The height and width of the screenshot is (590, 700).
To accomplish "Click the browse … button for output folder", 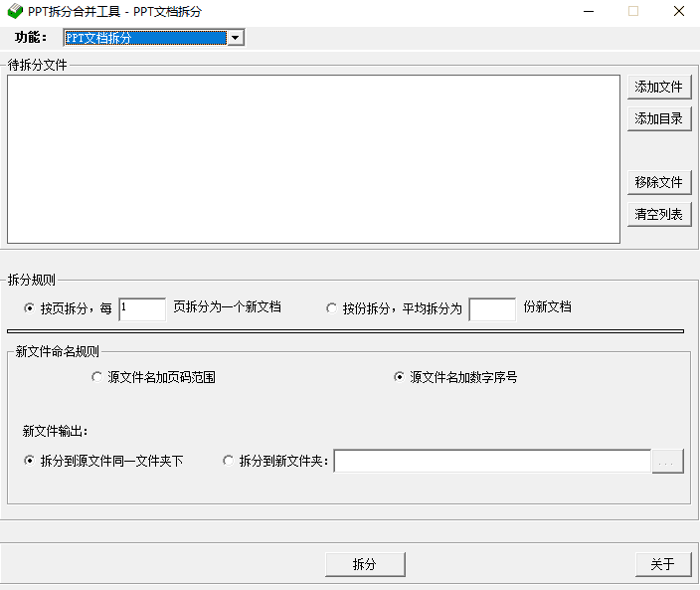I will point(667,461).
